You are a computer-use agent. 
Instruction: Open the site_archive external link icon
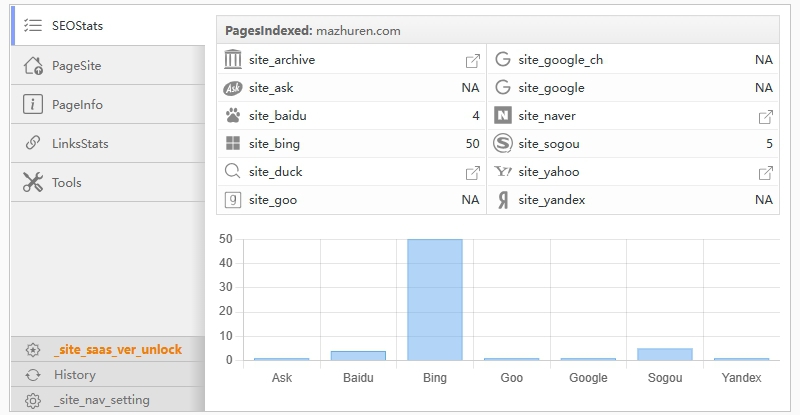[x=472, y=61]
